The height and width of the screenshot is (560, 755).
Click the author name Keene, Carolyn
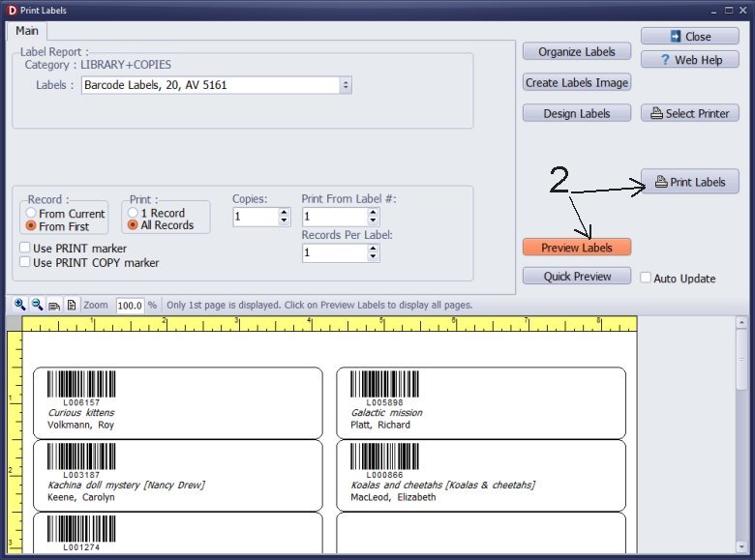coord(81,497)
